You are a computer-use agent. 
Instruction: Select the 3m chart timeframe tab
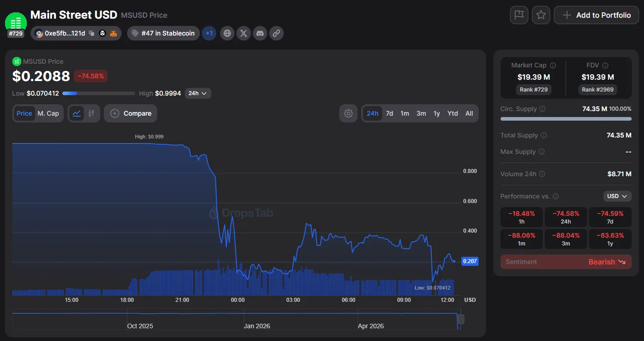421,113
